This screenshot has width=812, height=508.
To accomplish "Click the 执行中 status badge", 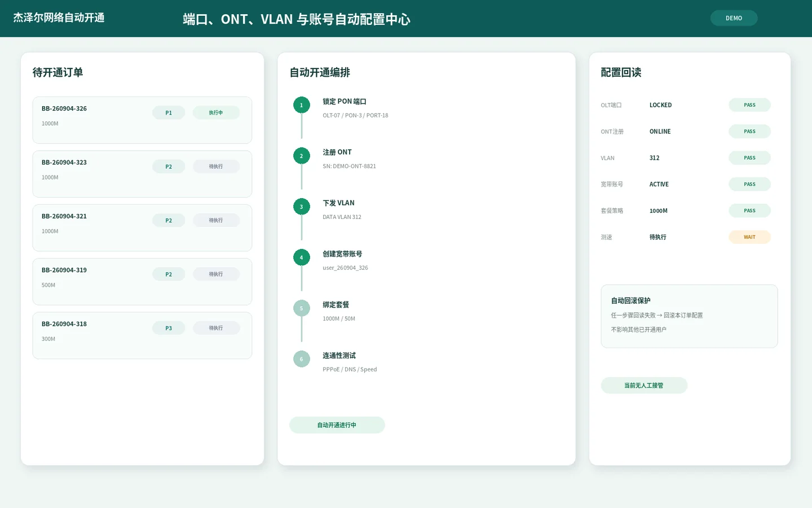I will click(216, 113).
